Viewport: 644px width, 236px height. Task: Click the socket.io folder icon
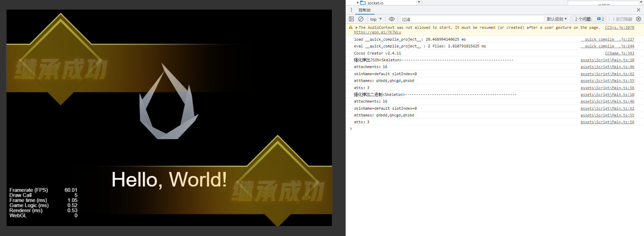pos(363,3)
